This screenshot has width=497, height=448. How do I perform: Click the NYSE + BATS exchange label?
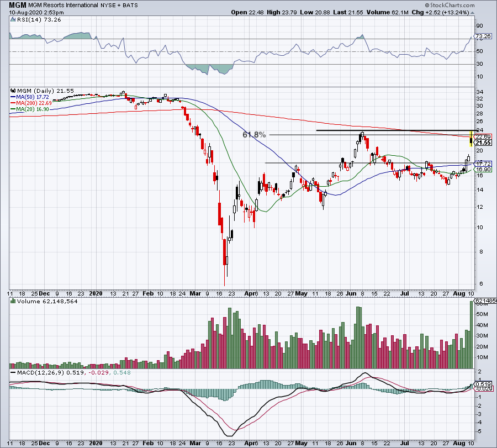[x=119, y=6]
